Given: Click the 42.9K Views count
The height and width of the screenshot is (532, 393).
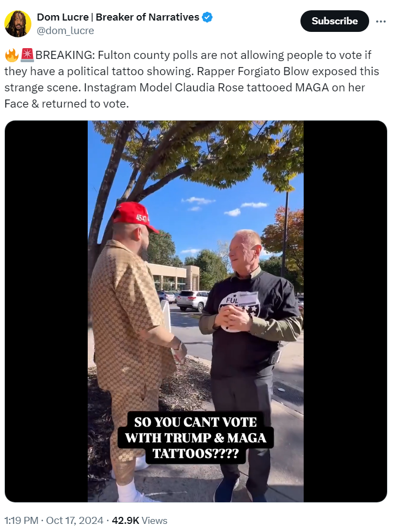Looking at the screenshot, I should pos(140,521).
